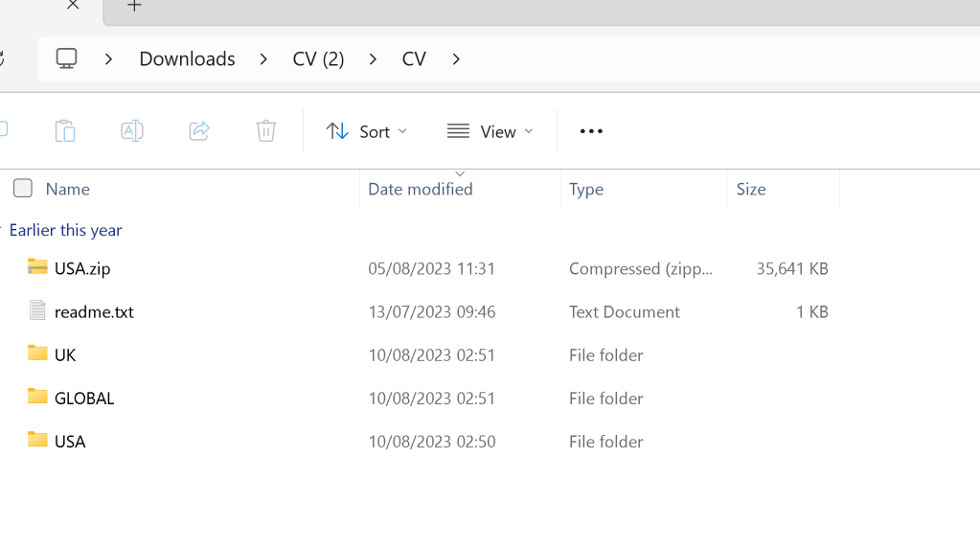This screenshot has width=980, height=548.
Task: Click the Delete trash can icon
Action: click(x=265, y=131)
